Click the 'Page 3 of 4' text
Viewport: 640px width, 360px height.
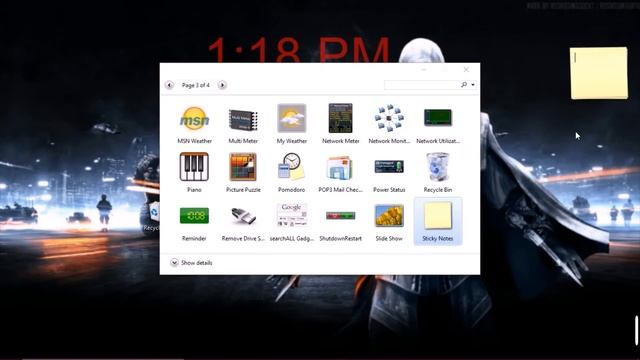(196, 85)
